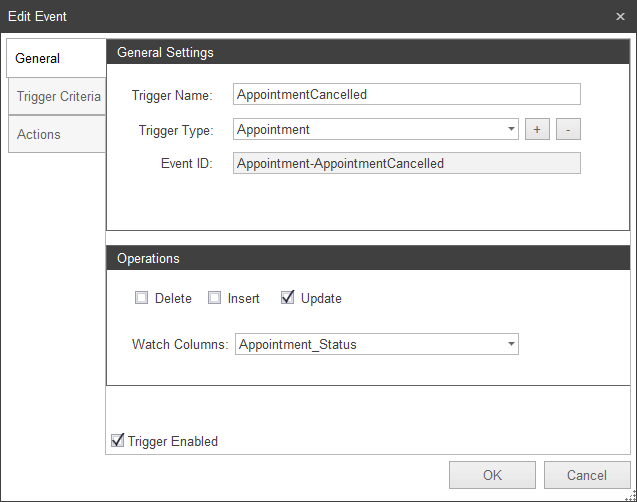The image size is (637, 502).
Task: Click the Cancel button
Action: pyautogui.click(x=587, y=475)
